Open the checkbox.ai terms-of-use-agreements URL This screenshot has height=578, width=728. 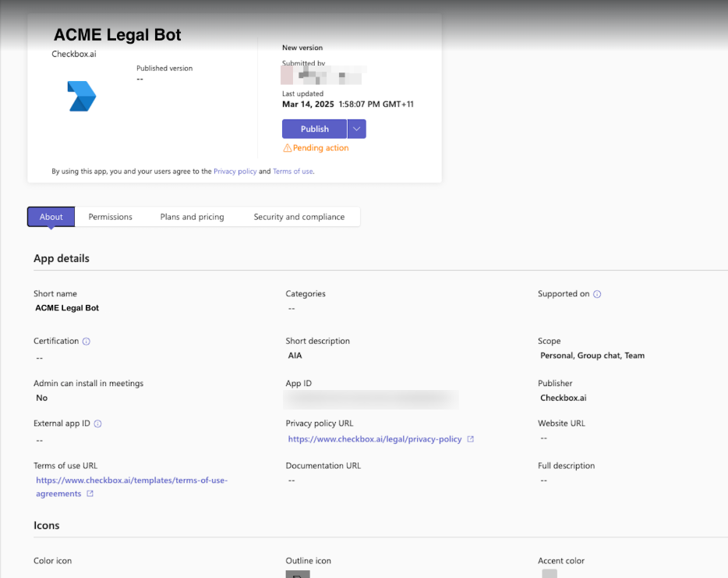pos(132,487)
